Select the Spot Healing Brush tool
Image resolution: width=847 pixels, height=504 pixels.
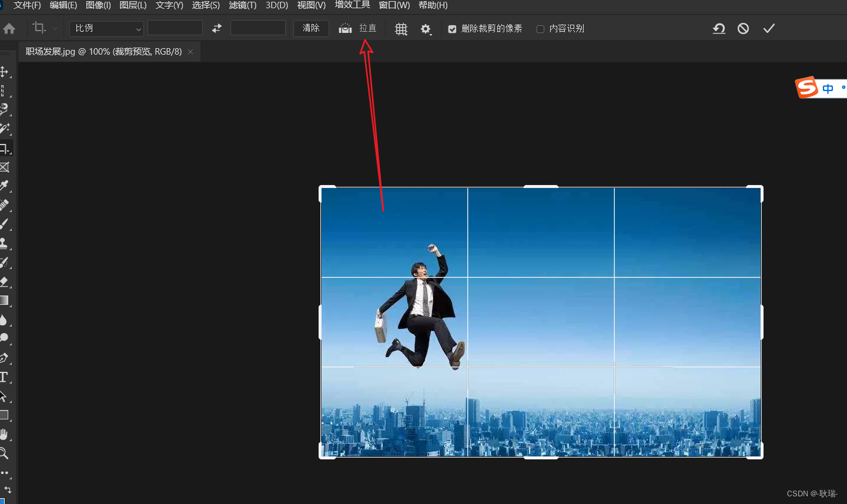[4, 204]
